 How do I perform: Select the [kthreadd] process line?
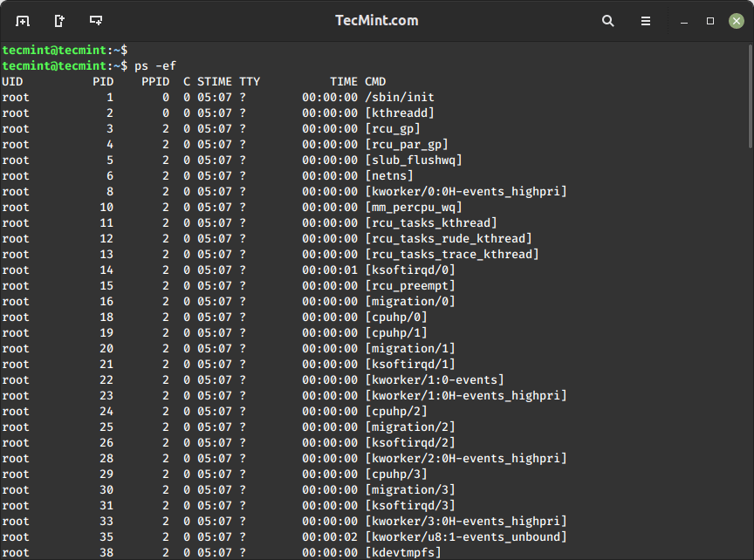(x=401, y=113)
